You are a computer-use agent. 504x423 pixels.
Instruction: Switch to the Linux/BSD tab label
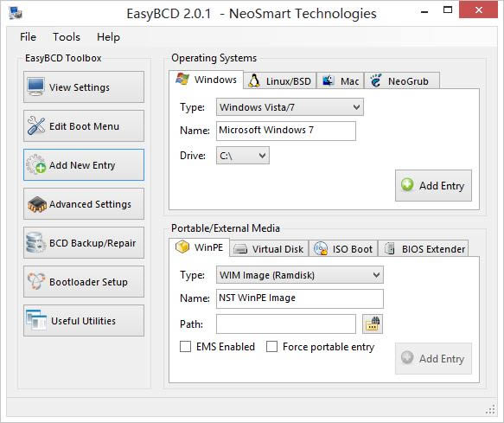289,81
